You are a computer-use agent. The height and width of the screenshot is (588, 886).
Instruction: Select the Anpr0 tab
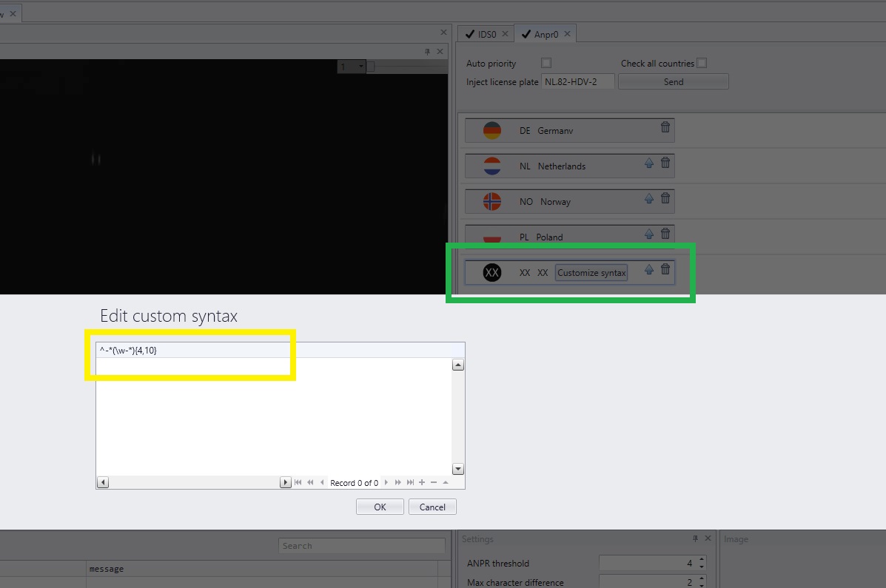(x=546, y=35)
